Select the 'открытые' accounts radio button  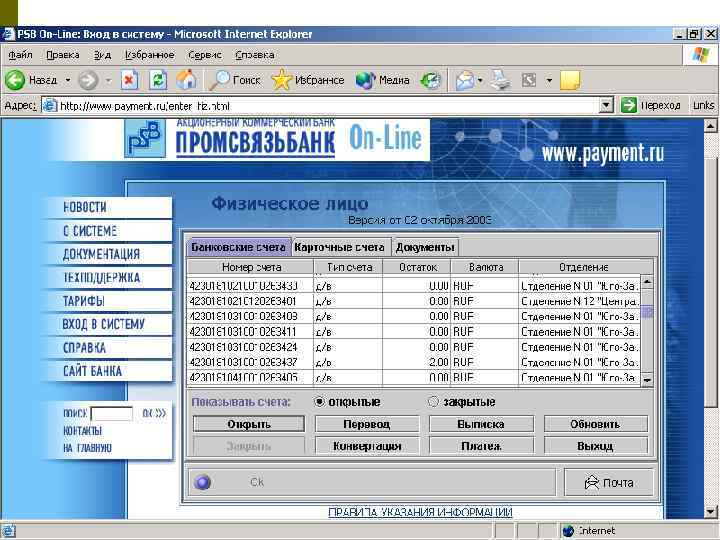pyautogui.click(x=320, y=402)
